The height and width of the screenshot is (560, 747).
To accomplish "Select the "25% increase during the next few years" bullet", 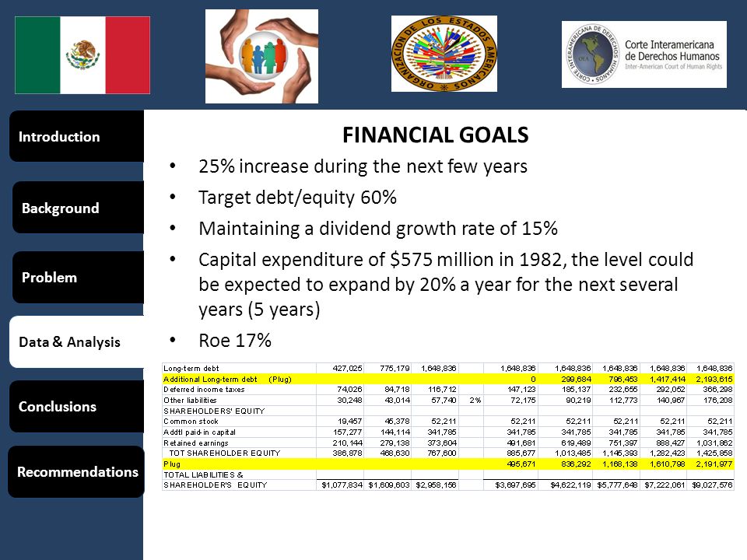I will [363, 166].
